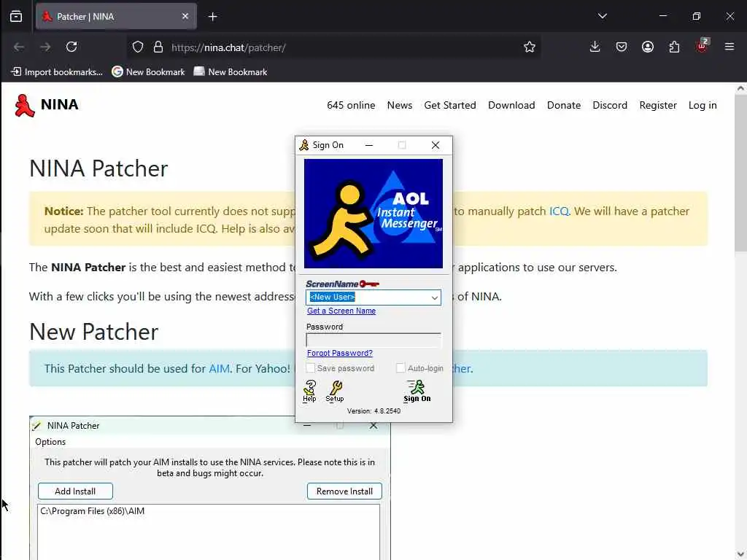This screenshot has height=560, width=747.
Task: Minimize the AIM Sign On window
Action: click(x=368, y=145)
